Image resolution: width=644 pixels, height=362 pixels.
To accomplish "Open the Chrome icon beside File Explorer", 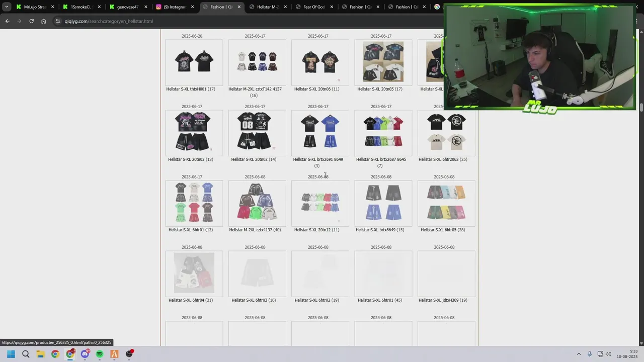I will pyautogui.click(x=55, y=354).
